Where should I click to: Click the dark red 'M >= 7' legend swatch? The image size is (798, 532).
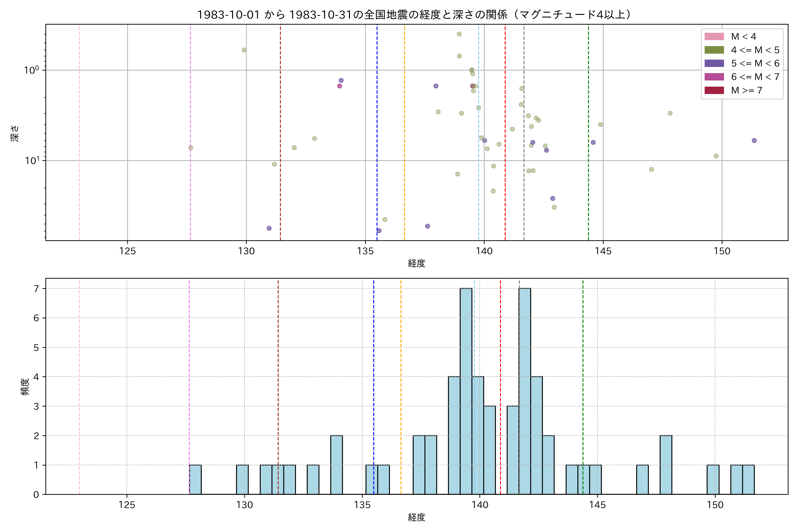point(714,90)
